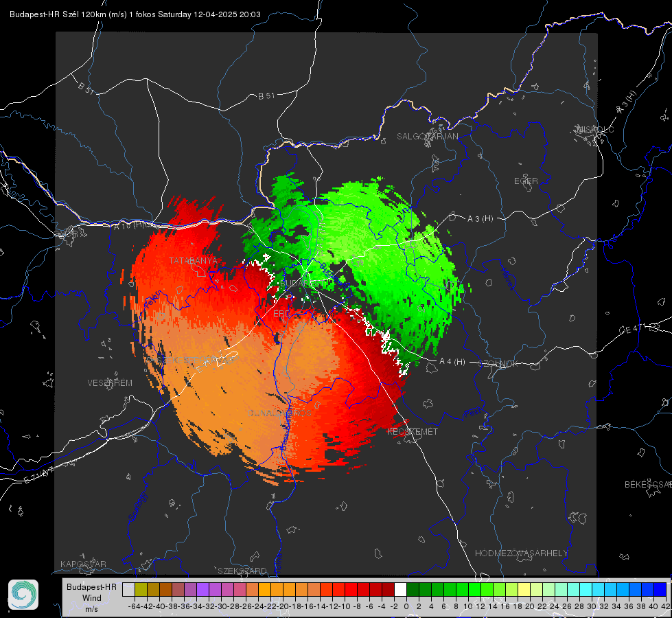Click the TATABÁNYA city label
Viewport: 672px width, 618px height.
(x=193, y=260)
